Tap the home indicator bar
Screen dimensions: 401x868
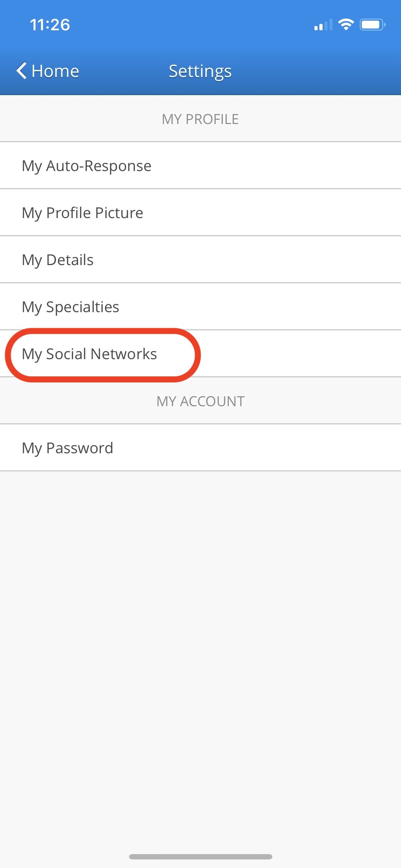tap(201, 857)
